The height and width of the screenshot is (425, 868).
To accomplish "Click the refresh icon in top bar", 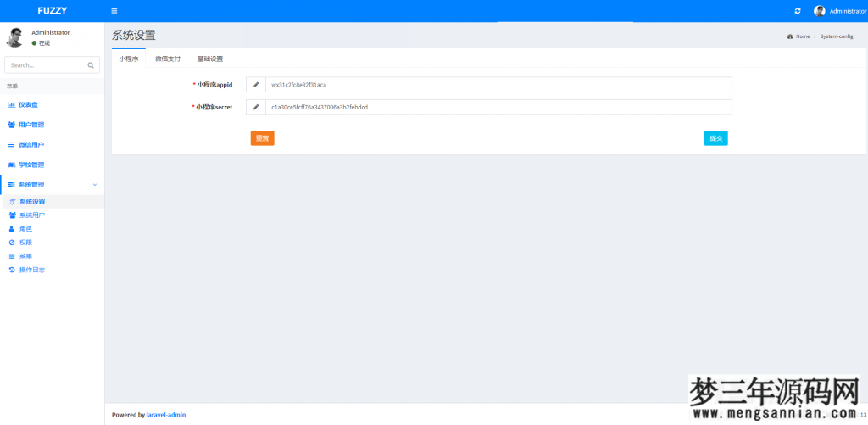I will coord(797,11).
